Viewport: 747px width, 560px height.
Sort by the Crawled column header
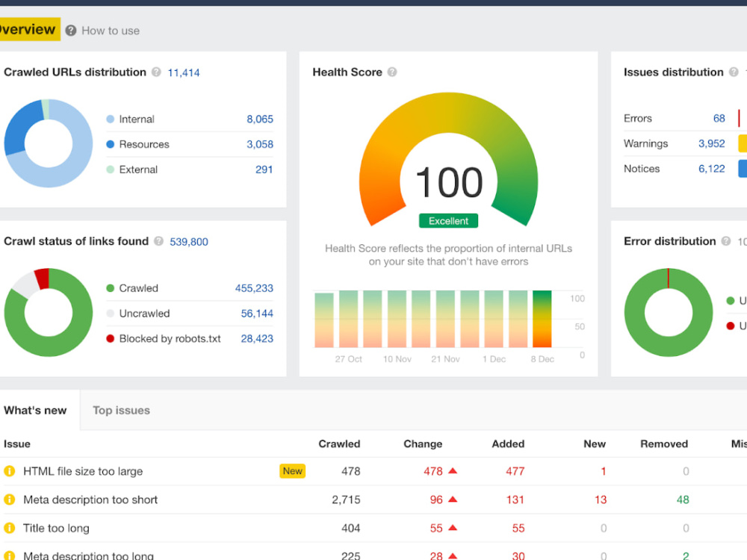pyautogui.click(x=339, y=444)
